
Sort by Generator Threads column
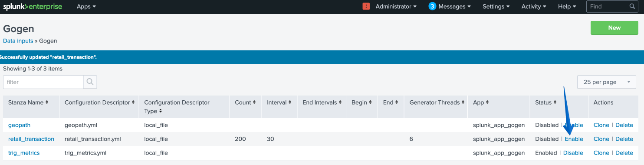click(437, 102)
